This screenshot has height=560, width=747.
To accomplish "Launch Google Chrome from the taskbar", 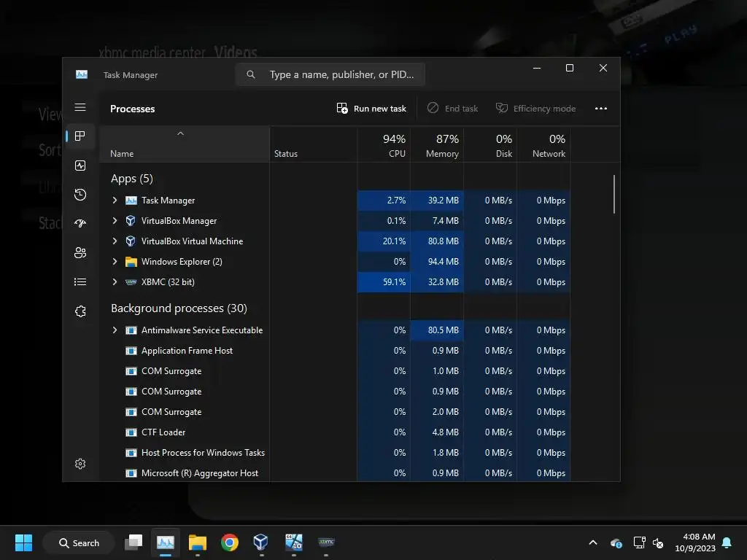I will pyautogui.click(x=230, y=542).
